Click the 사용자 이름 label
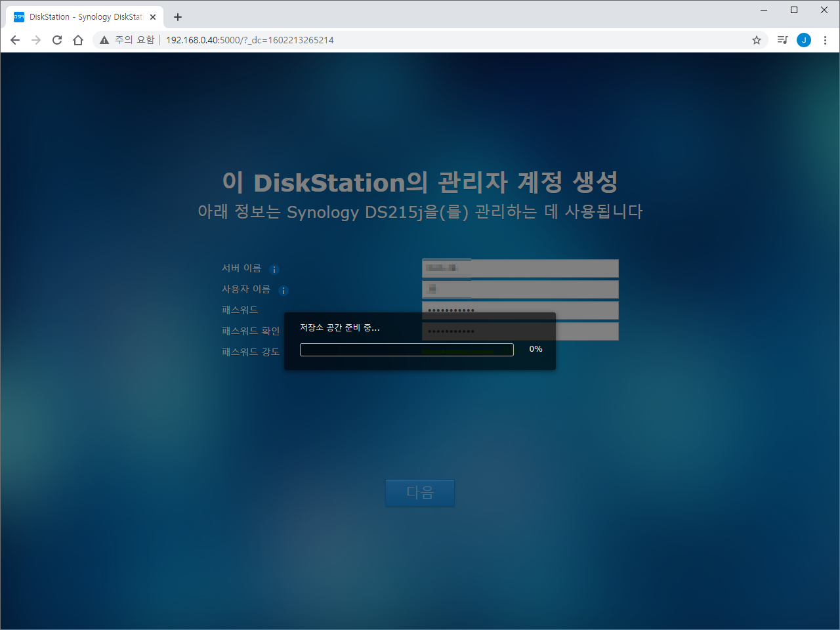The width and height of the screenshot is (840, 630). pyautogui.click(x=246, y=289)
